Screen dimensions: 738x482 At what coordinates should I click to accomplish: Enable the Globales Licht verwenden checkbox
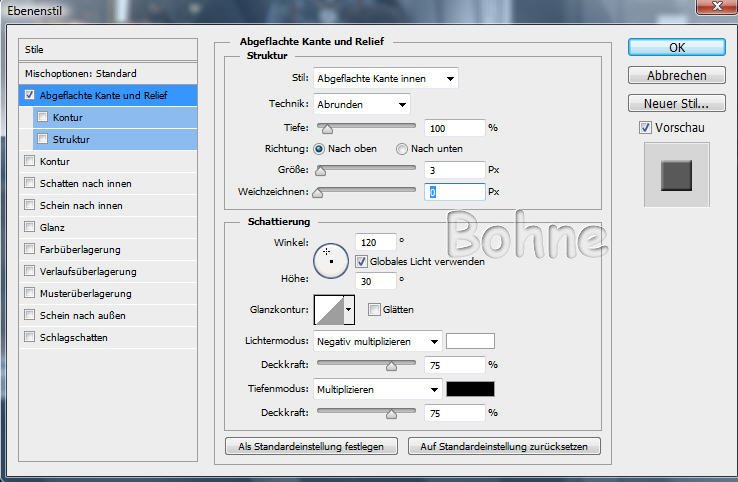(x=362, y=261)
